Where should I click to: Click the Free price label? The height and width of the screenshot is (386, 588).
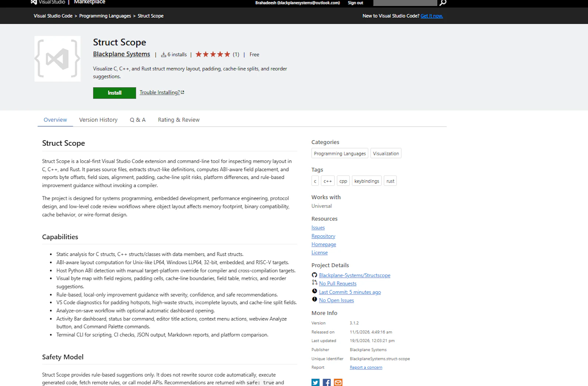pos(254,54)
